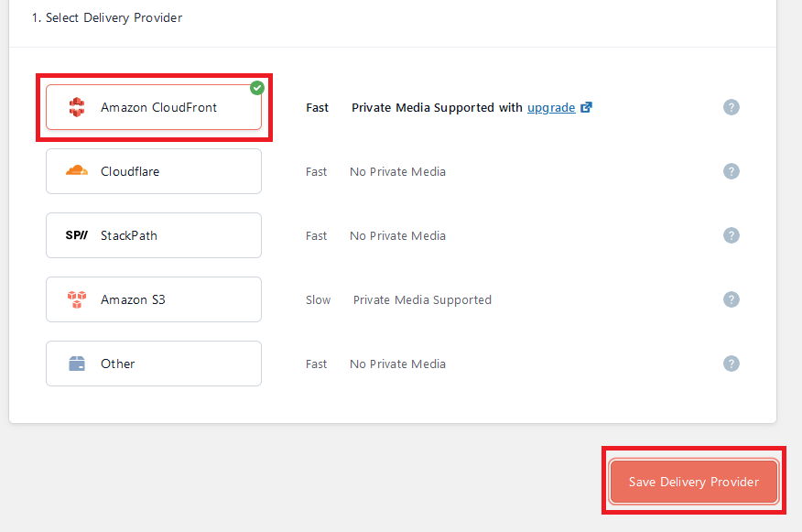Open help for Amazon CloudFront row
Screen dimensions: 802x532
click(732, 107)
